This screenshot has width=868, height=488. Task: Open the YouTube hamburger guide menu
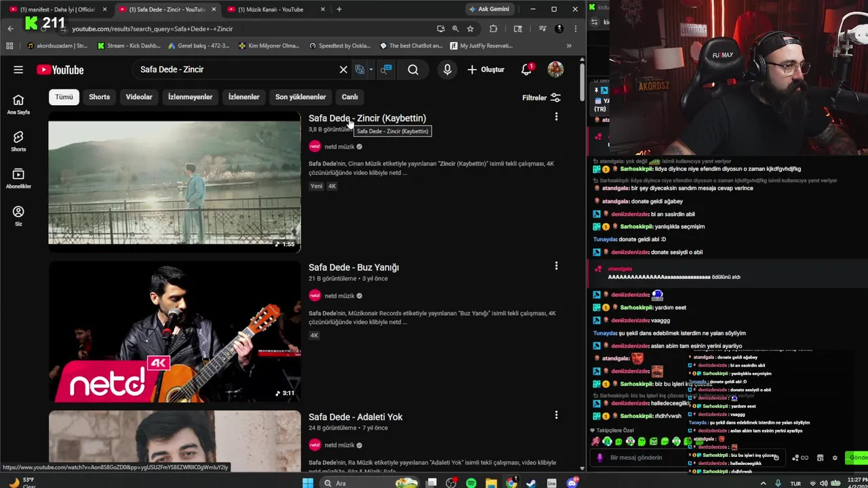pyautogui.click(x=18, y=69)
